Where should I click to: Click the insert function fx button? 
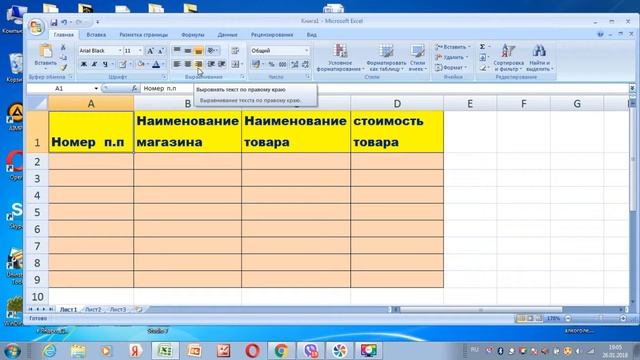(x=134, y=89)
